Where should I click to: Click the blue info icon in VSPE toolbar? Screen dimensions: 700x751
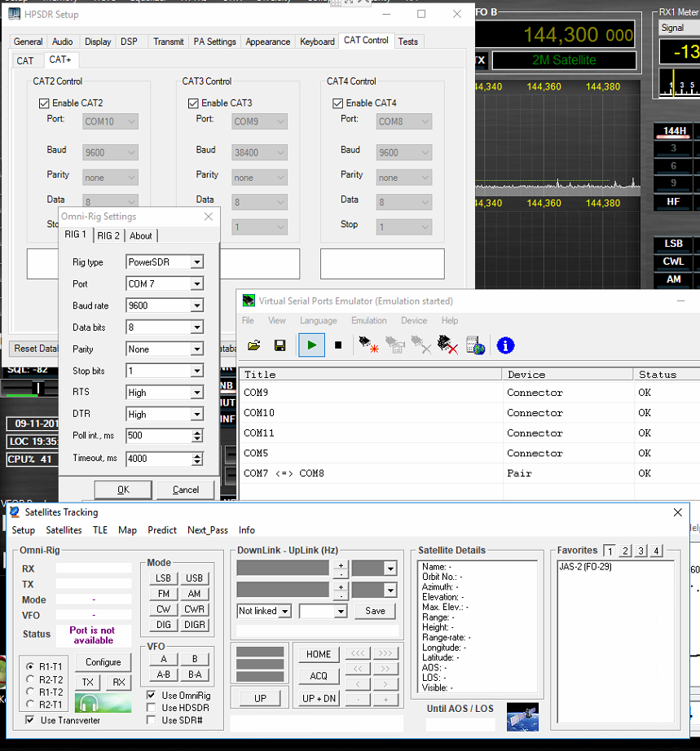pos(505,345)
